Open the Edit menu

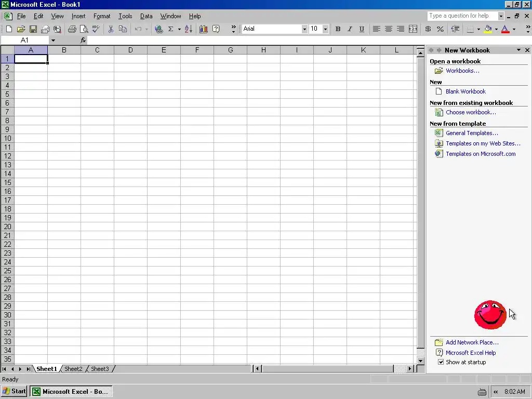(38, 16)
